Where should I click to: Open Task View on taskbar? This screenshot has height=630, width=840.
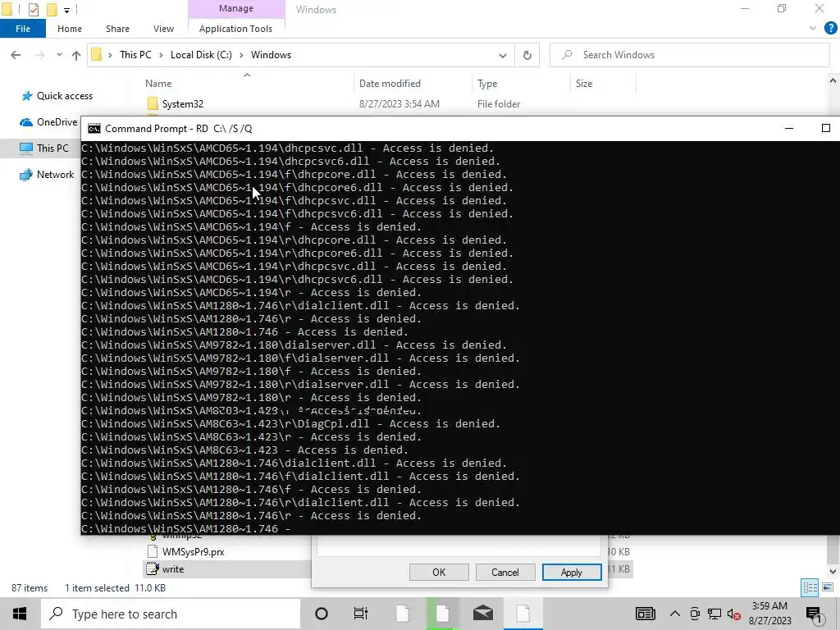(361, 614)
